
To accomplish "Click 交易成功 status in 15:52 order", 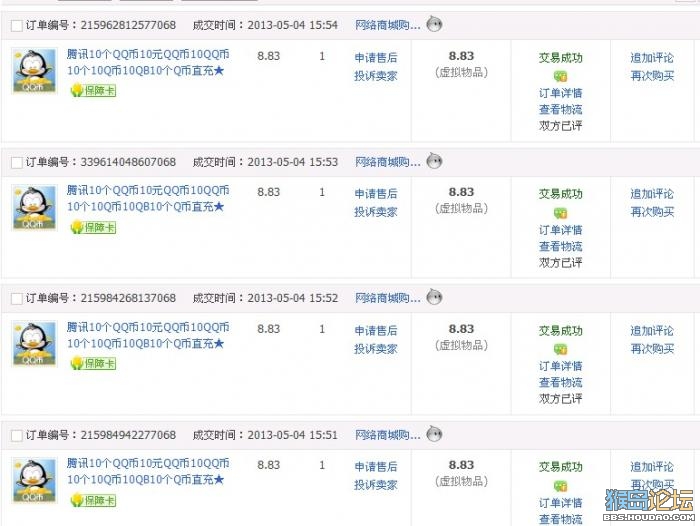I will [561, 331].
